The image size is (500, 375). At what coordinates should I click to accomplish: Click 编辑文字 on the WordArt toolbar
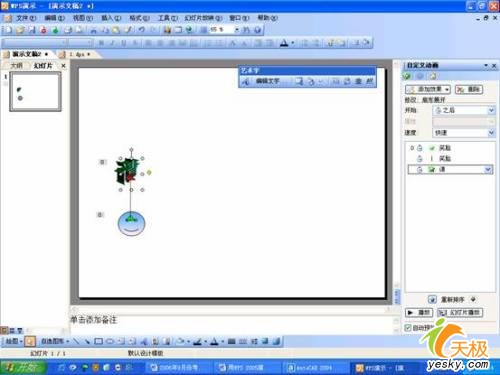click(267, 81)
